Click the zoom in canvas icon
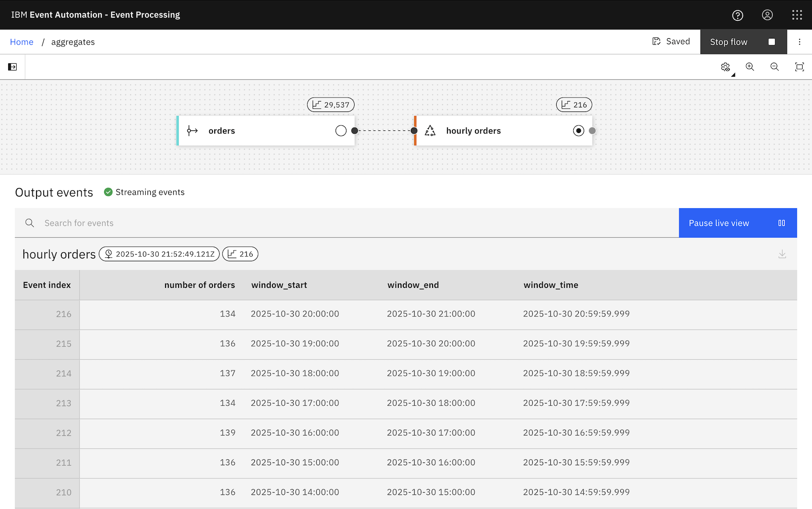812x509 pixels. pyautogui.click(x=750, y=67)
